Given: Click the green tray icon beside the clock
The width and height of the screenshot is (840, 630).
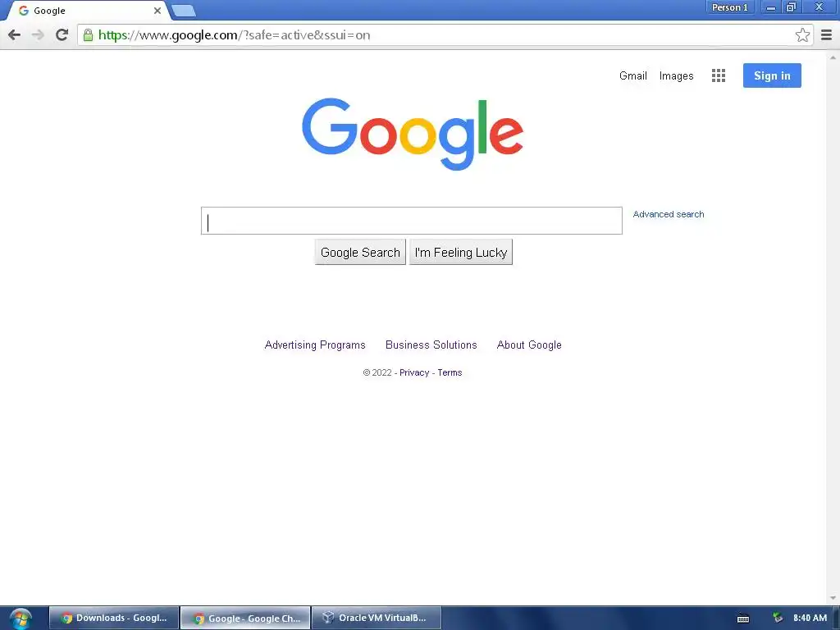Looking at the screenshot, I should [x=778, y=619].
